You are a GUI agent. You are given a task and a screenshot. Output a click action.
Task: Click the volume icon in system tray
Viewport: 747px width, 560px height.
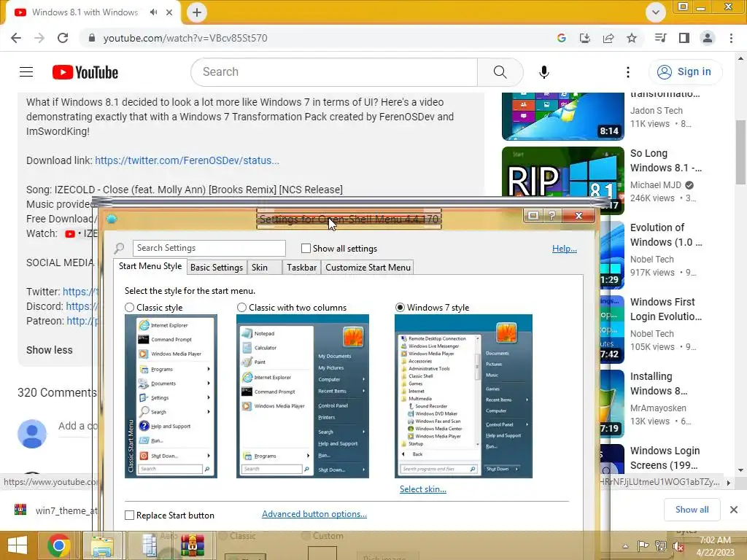[678, 546]
